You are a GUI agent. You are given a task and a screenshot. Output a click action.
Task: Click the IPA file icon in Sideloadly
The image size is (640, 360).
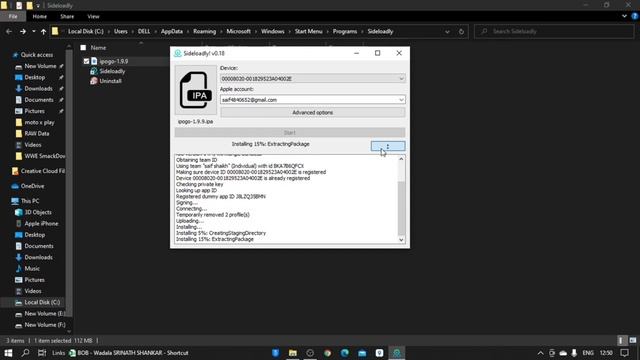(x=196, y=90)
